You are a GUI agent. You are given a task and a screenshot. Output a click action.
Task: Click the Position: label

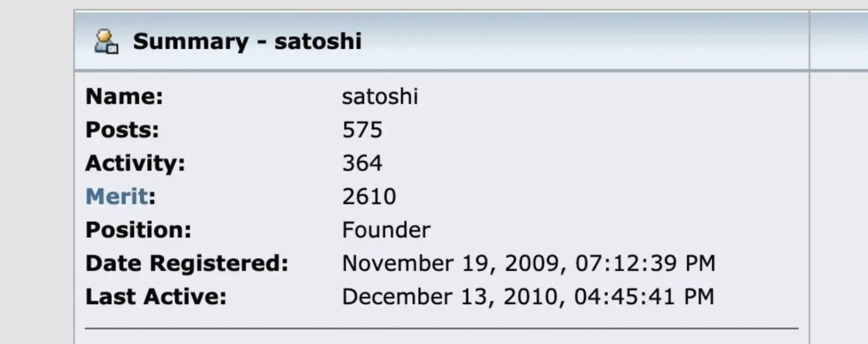tap(139, 229)
